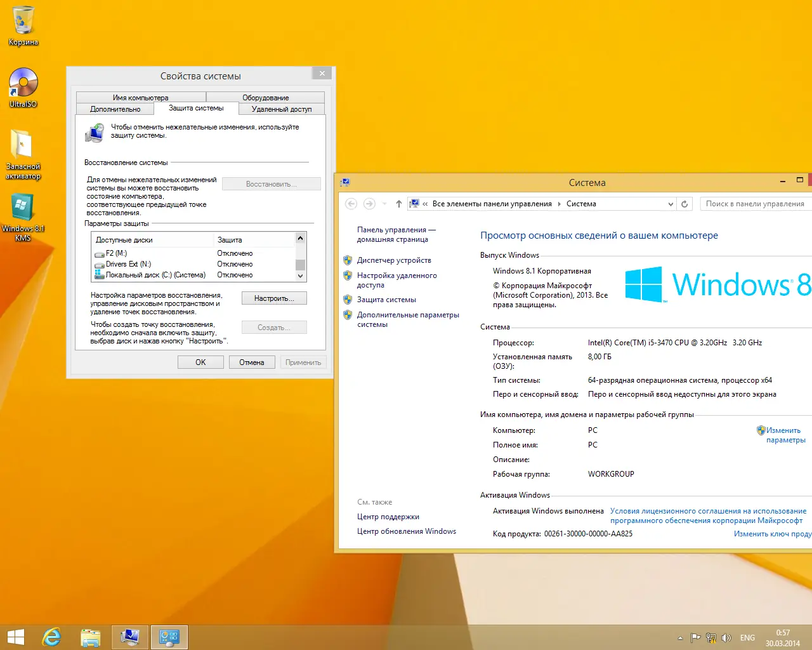812x650 pixels.
Task: Open File Explorer from the taskbar
Action: [91, 637]
